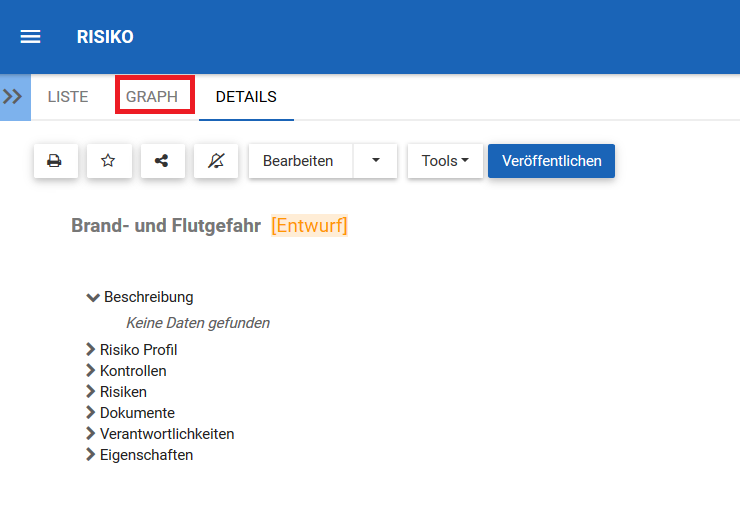Click the Bearbeiten button

299,161
